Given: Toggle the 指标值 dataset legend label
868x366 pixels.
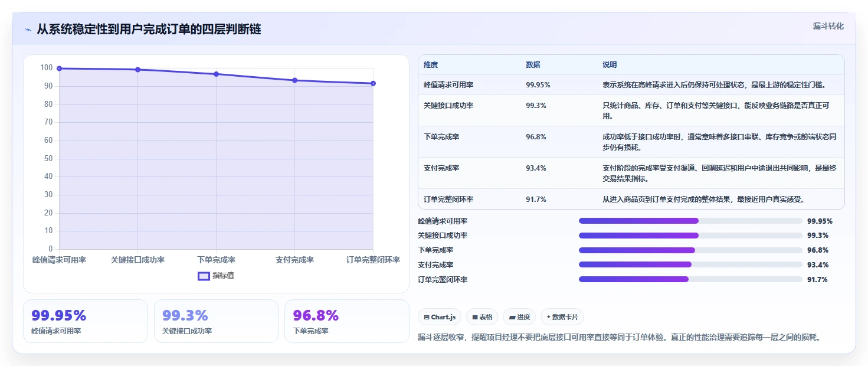Looking at the screenshot, I should (223, 276).
